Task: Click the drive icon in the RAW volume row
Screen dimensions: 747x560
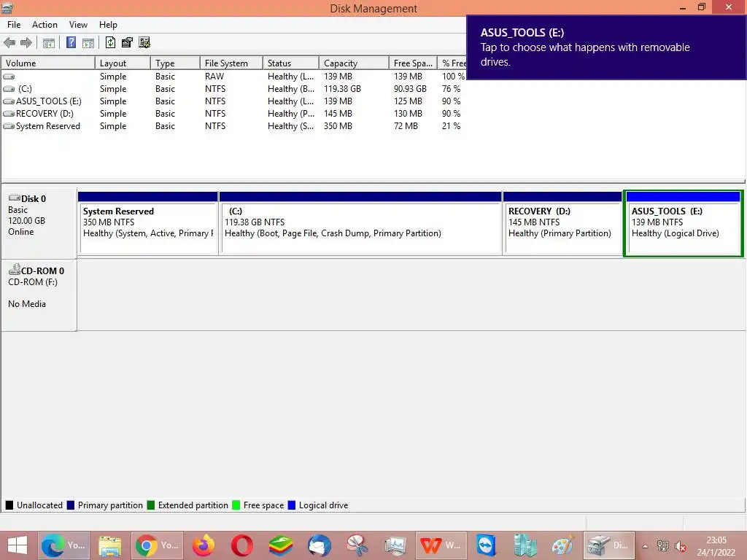Action: [x=9, y=76]
